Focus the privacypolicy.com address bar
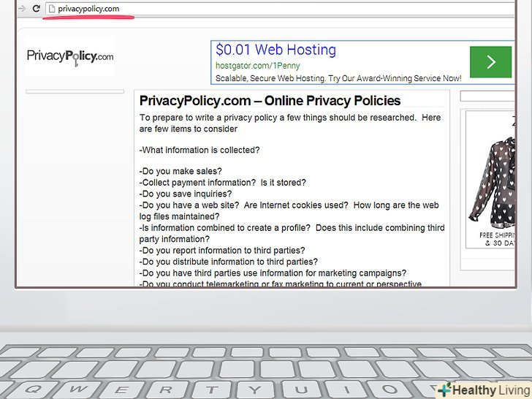532x399 pixels. click(281, 9)
